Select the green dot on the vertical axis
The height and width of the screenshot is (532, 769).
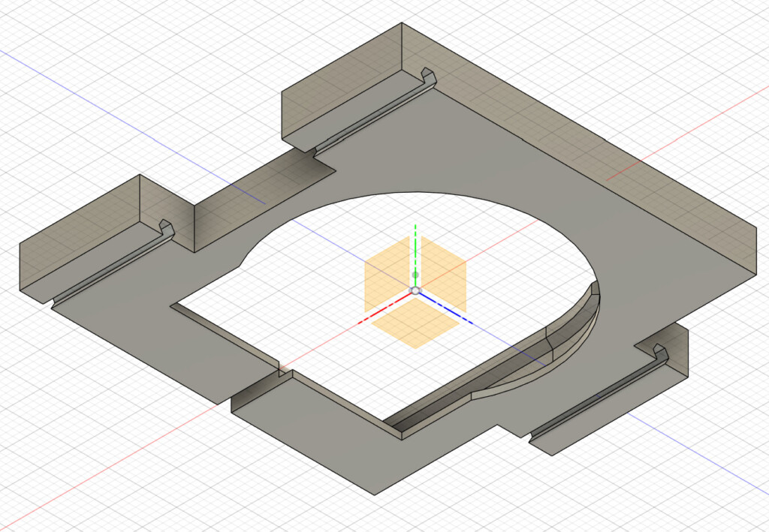(x=415, y=275)
